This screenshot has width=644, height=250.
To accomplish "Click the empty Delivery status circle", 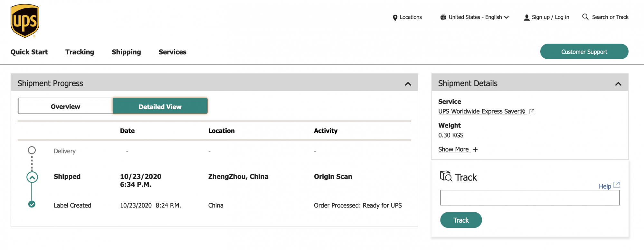I will [x=32, y=150].
